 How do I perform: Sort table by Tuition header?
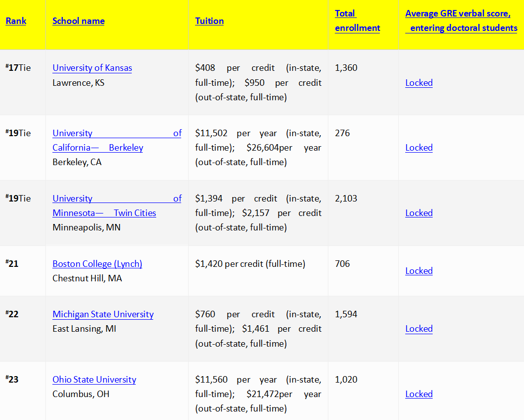click(x=209, y=21)
